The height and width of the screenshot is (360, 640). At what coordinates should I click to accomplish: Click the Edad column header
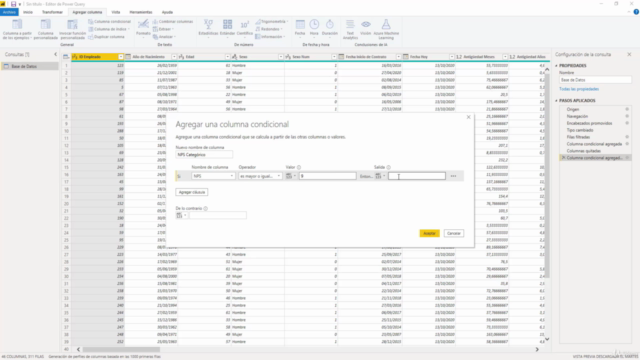click(203, 57)
